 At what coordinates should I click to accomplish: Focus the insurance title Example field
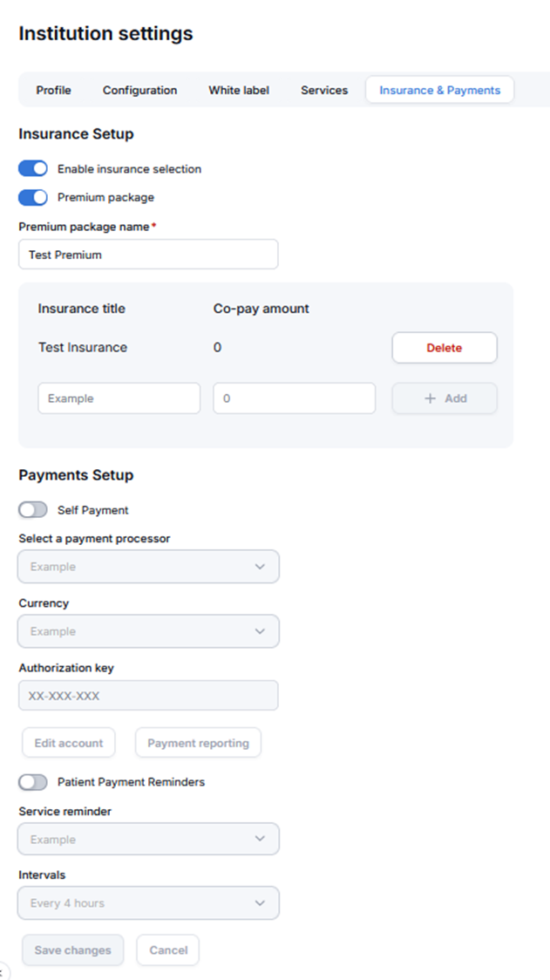[119, 398]
